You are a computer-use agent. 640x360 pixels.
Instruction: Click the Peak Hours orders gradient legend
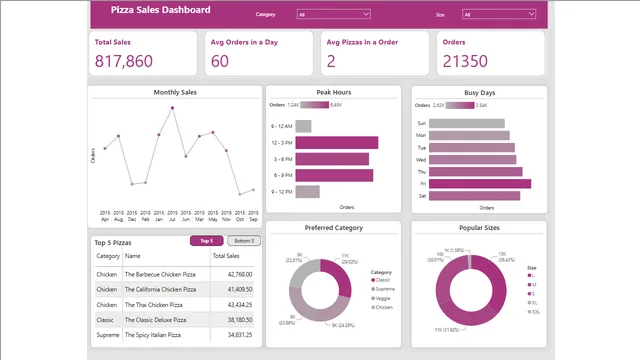(314, 105)
